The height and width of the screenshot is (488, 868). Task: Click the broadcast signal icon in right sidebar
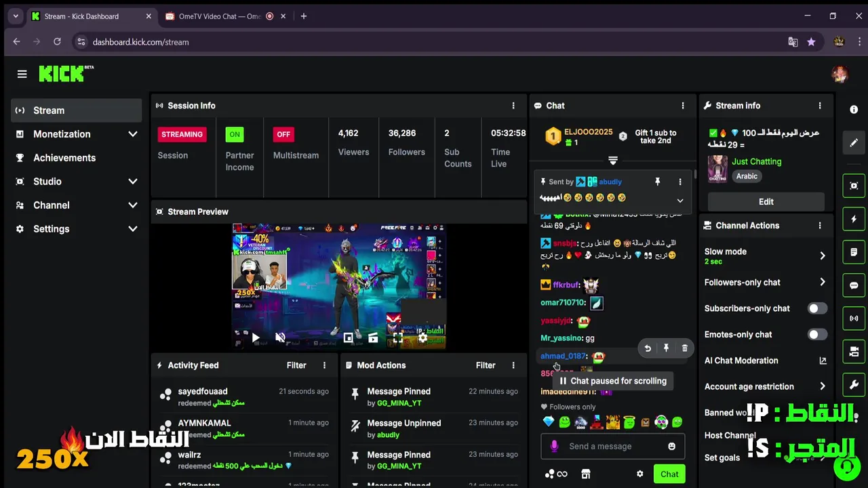(854, 319)
